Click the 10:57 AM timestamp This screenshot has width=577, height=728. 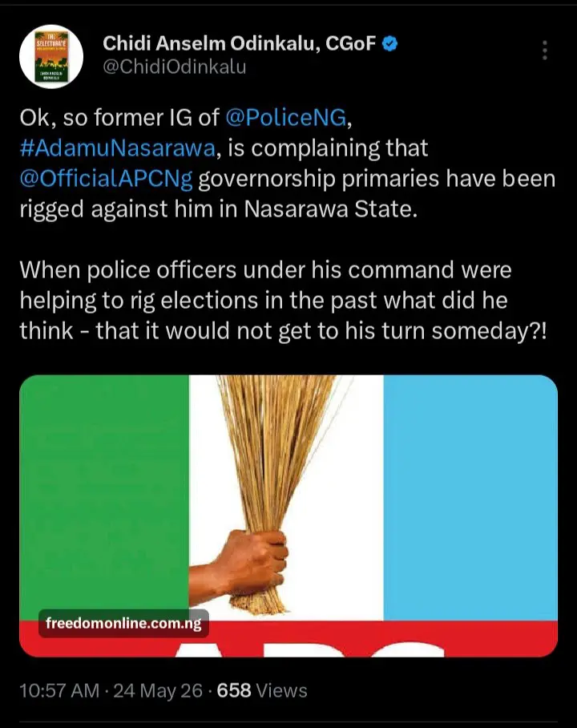[59, 690]
